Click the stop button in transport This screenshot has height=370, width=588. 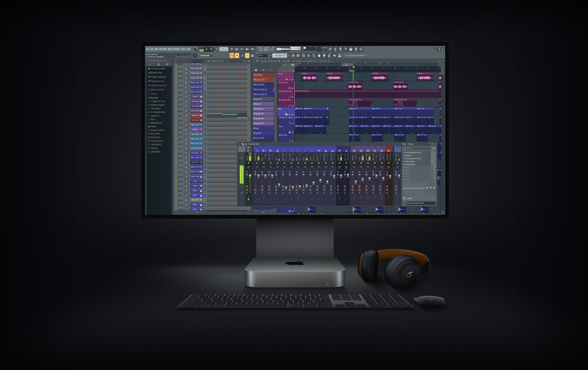(211, 49)
